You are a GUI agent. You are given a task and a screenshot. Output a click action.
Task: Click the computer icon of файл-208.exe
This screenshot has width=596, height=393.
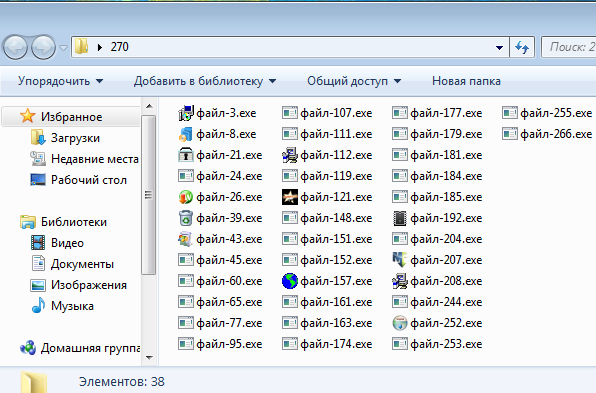tap(400, 281)
